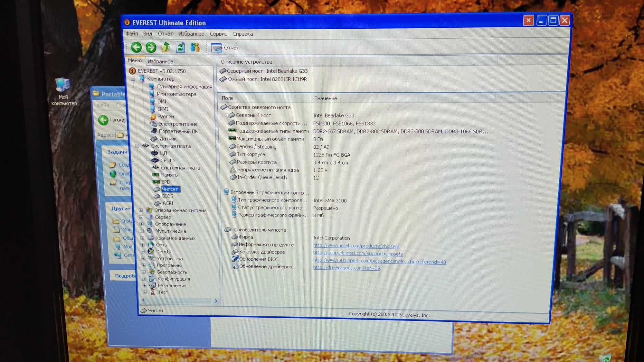Expand the Отображение tree node
Viewport: 644px width, 362px height.
click(141, 224)
